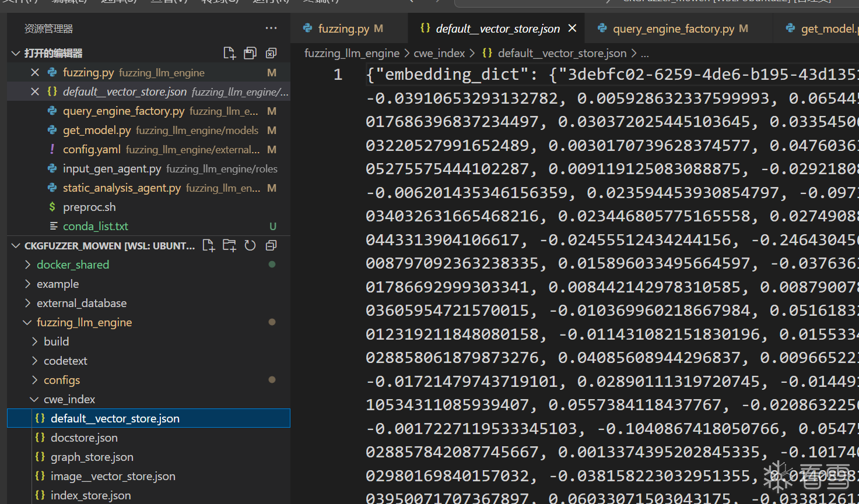Click Close All Editors icon
The image size is (859, 504).
[271, 53]
